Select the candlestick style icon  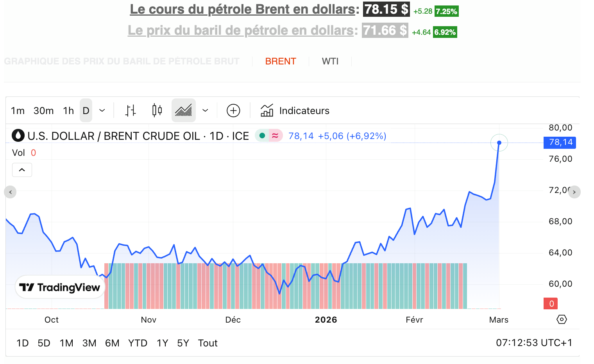156,110
